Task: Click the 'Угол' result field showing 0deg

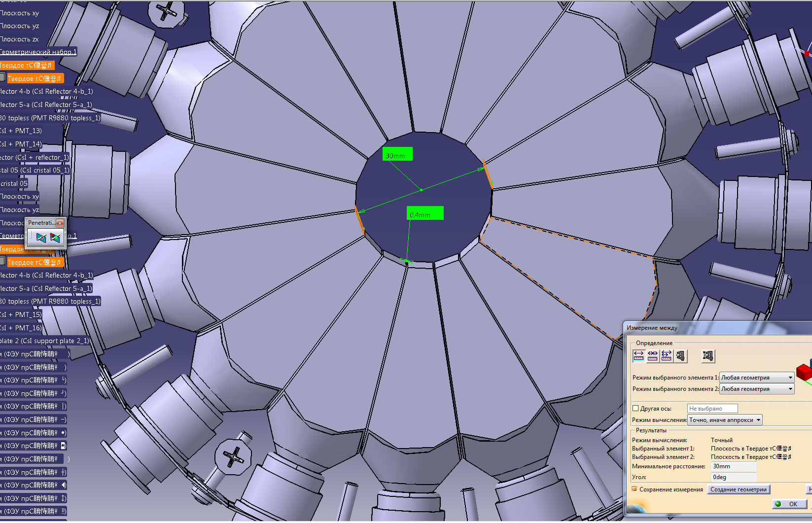Action: [734, 477]
